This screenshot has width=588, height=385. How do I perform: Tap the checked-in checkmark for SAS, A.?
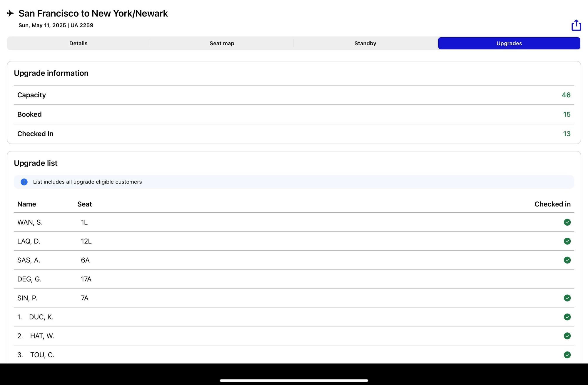pyautogui.click(x=567, y=260)
